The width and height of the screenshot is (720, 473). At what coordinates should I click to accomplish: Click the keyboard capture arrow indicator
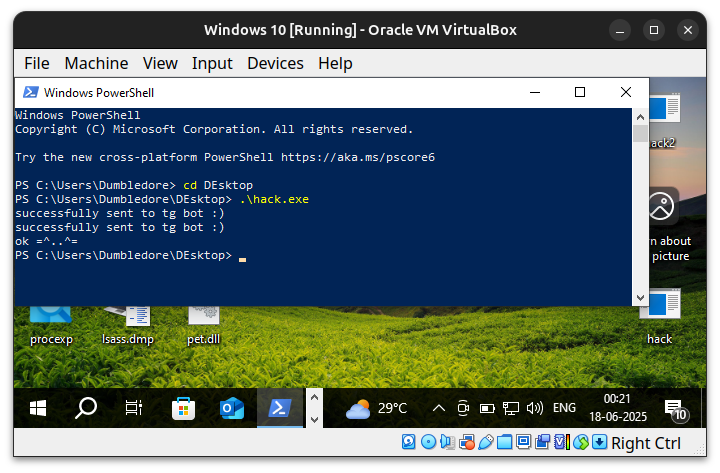point(599,442)
